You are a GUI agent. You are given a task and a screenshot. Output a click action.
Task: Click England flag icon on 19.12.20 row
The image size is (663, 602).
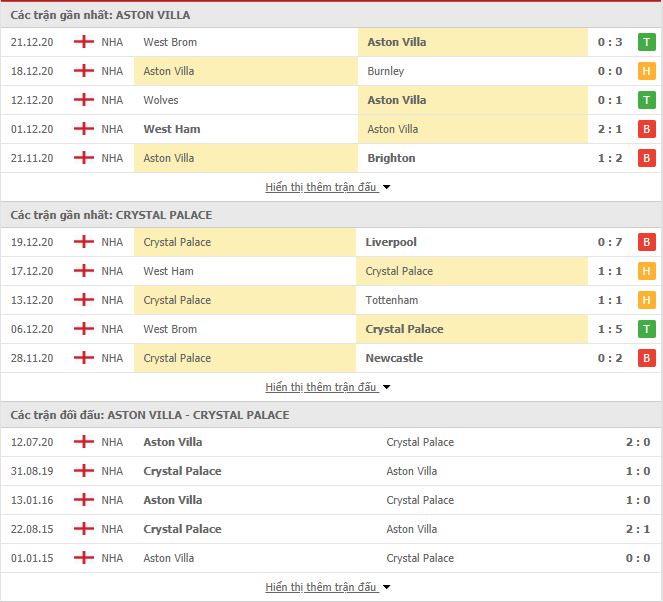tap(84, 242)
